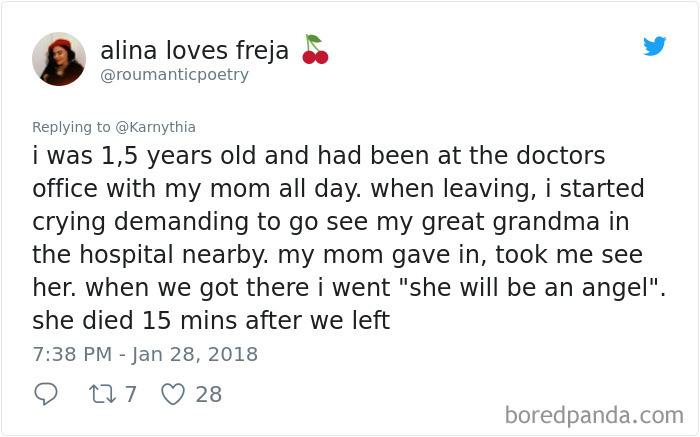The width and height of the screenshot is (700, 437).
Task: Click the Twitter bird logo
Action: [654, 46]
